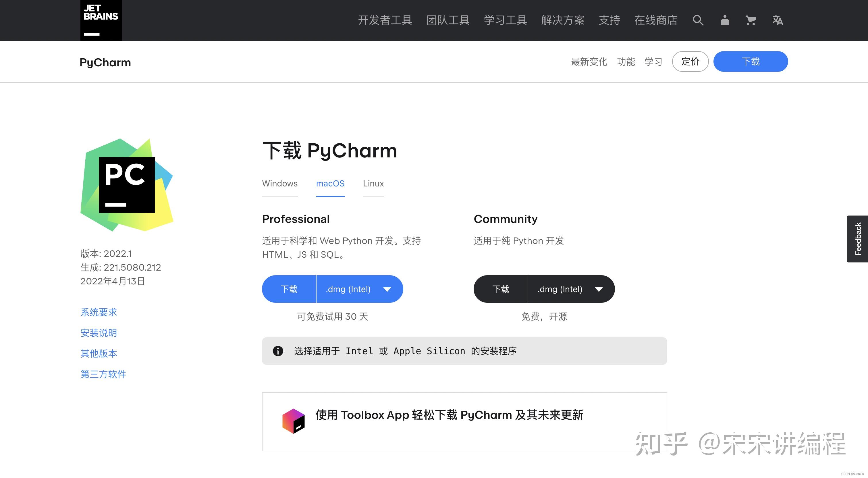Select the macOS tab
Screen dimensions: 868x478
330,183
